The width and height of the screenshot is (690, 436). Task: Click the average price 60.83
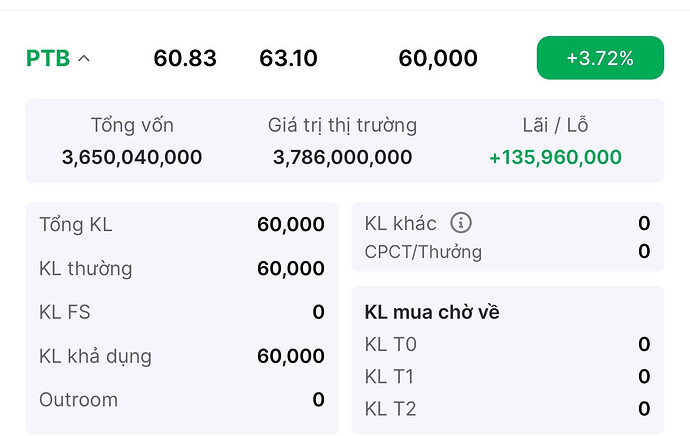click(185, 59)
